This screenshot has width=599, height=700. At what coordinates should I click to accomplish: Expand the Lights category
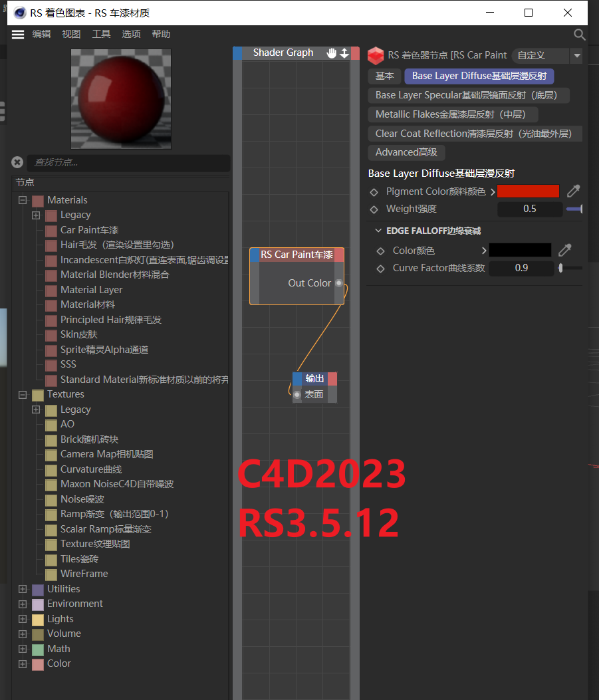23,619
